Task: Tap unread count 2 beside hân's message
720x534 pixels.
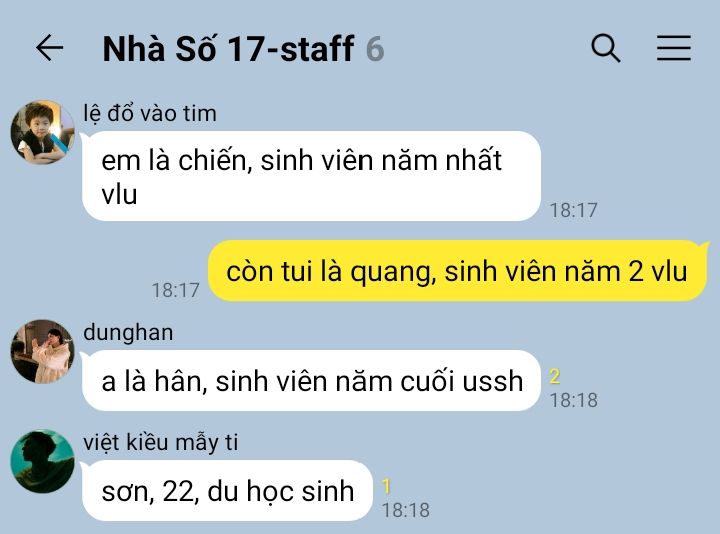Action: pos(555,377)
